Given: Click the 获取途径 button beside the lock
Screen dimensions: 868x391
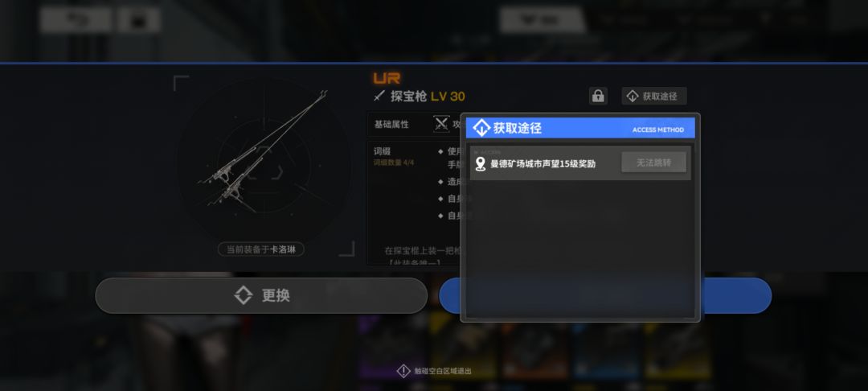Looking at the screenshot, I should coord(653,96).
